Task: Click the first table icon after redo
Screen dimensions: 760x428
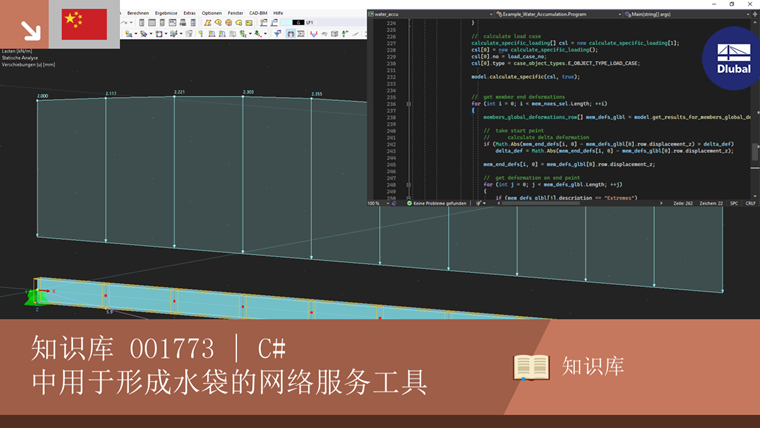Action: [142, 23]
